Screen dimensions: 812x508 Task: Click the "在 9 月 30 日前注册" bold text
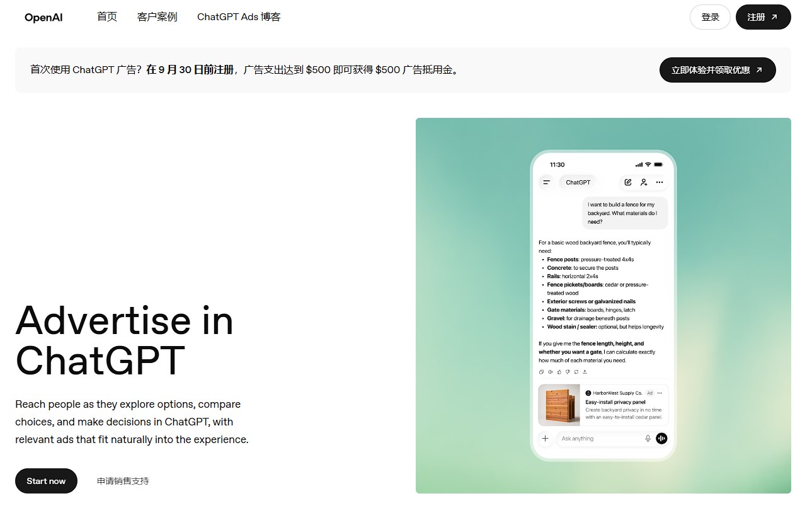pyautogui.click(x=190, y=70)
